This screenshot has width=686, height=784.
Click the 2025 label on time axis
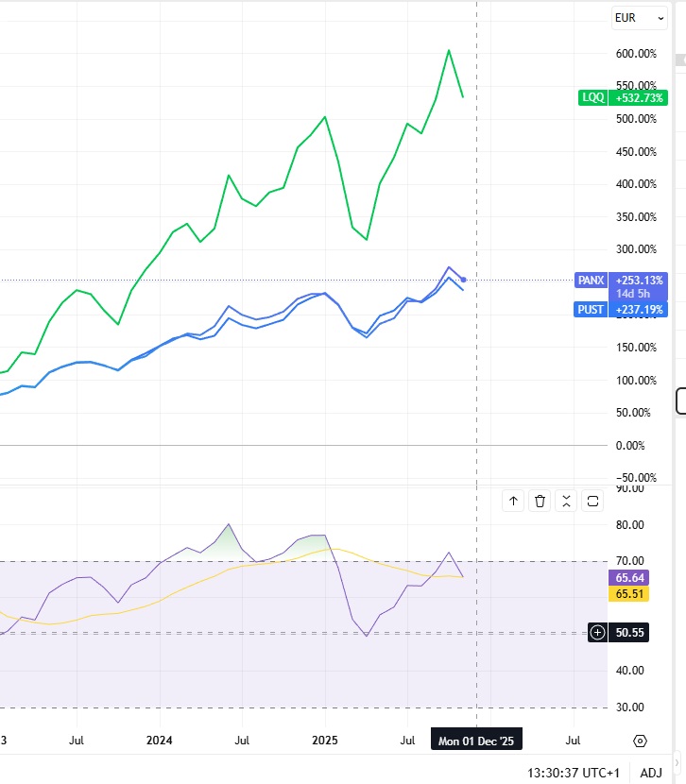point(325,741)
